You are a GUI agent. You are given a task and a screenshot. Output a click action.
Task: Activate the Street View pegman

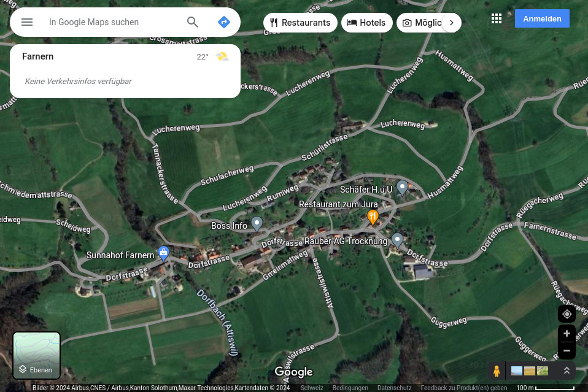coord(497,371)
